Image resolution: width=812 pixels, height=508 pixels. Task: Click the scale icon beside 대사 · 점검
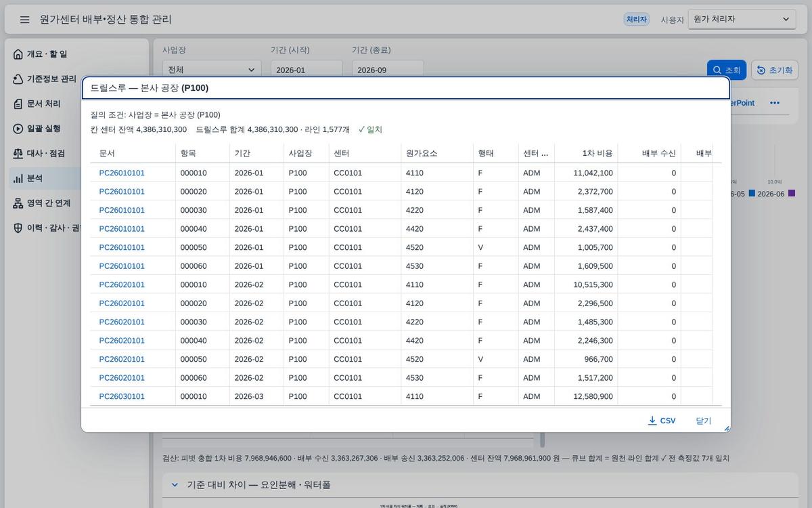point(18,154)
